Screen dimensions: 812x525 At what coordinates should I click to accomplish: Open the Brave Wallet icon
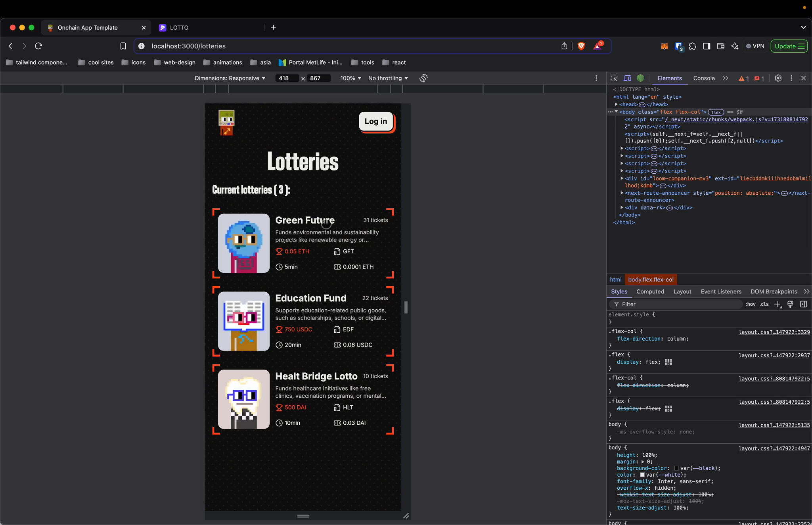pyautogui.click(x=721, y=46)
